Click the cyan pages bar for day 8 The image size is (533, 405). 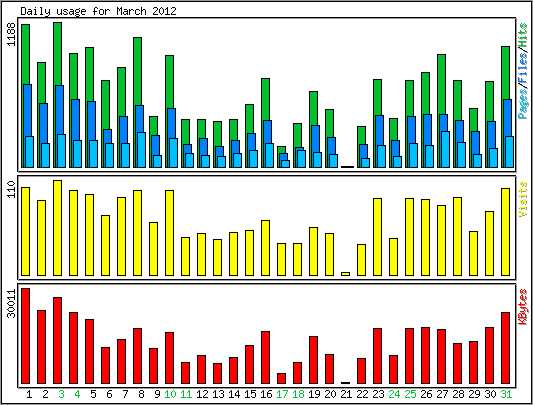tap(141, 150)
